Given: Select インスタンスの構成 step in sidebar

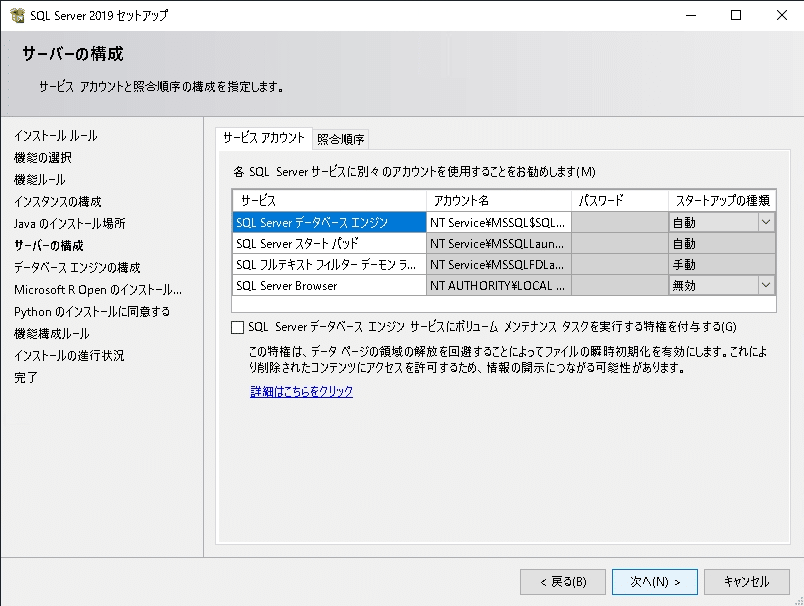Looking at the screenshot, I should click(58, 202).
